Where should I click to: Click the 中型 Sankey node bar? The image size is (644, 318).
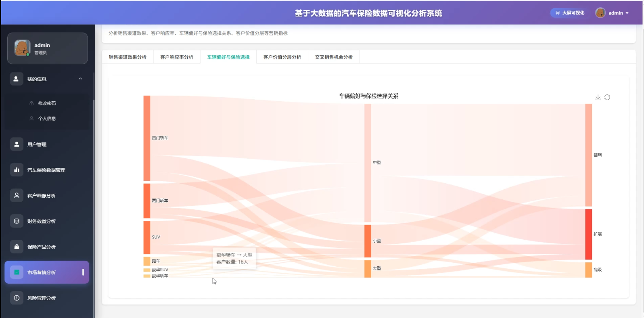(368, 163)
